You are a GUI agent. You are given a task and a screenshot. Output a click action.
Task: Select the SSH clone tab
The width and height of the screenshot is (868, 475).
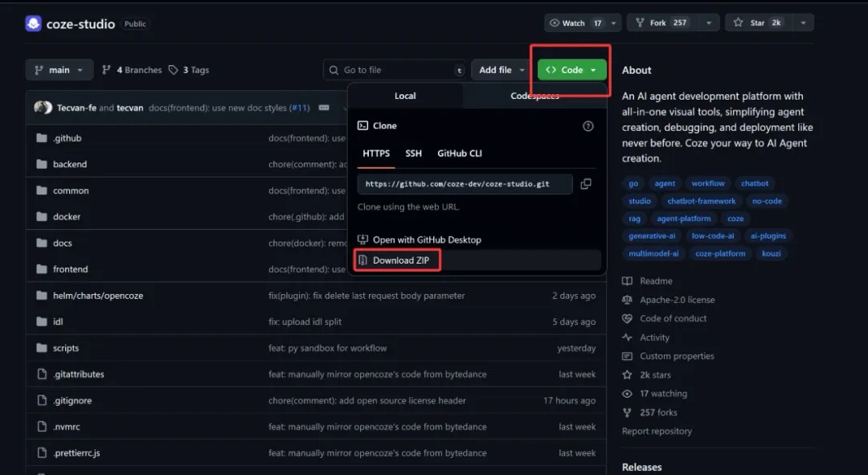[x=414, y=154]
